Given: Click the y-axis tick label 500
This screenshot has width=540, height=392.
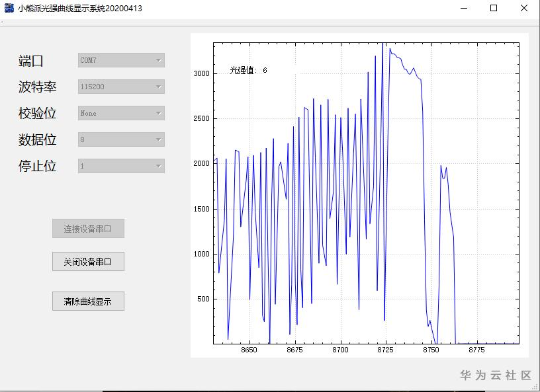Looking at the screenshot, I should 203,299.
